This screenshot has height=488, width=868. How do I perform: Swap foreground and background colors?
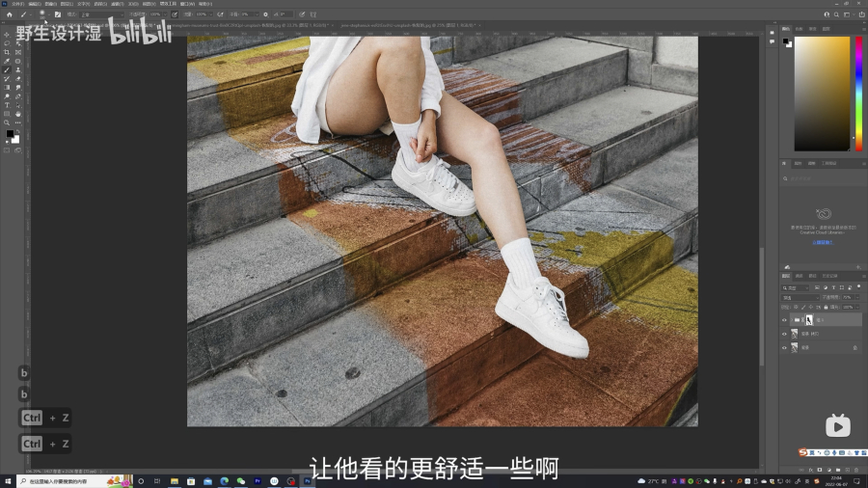click(17, 132)
